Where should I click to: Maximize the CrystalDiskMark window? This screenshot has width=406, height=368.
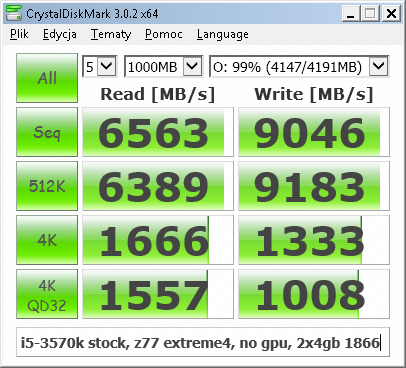click(370, 14)
